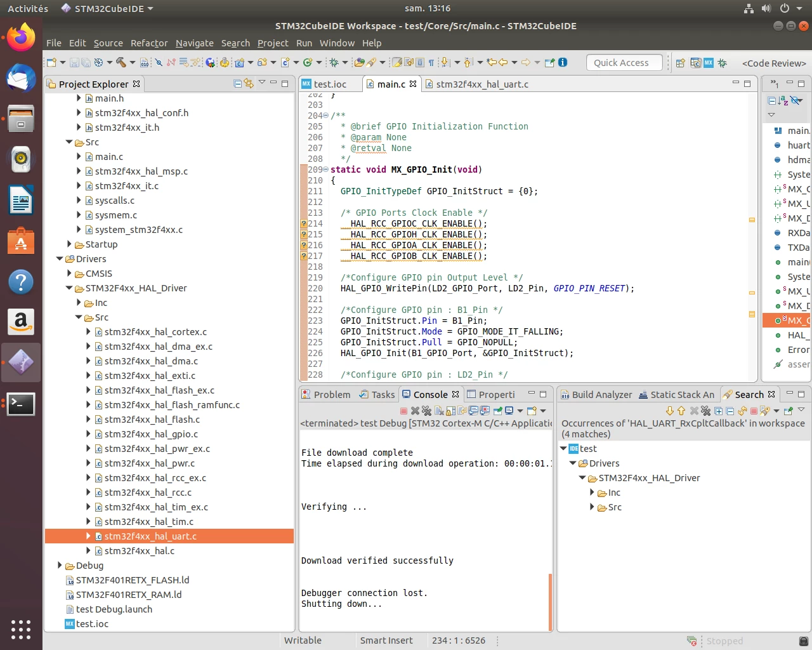This screenshot has width=812, height=650.
Task: Click the Code Review perspective button
Action: coord(774,63)
